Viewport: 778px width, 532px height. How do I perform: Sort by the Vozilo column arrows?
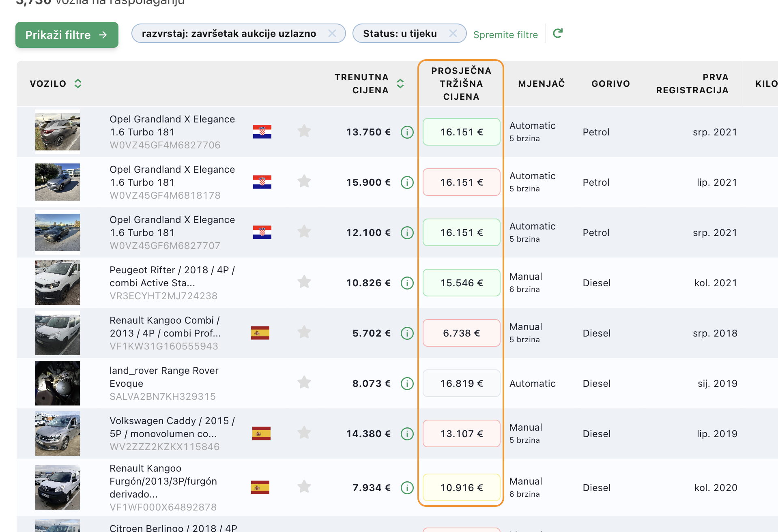coord(78,84)
